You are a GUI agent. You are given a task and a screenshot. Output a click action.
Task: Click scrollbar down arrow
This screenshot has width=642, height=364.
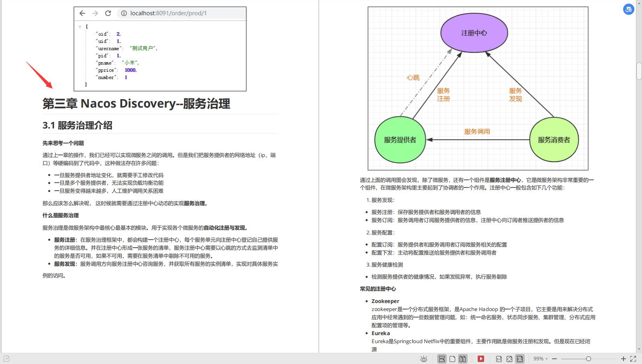point(639,350)
